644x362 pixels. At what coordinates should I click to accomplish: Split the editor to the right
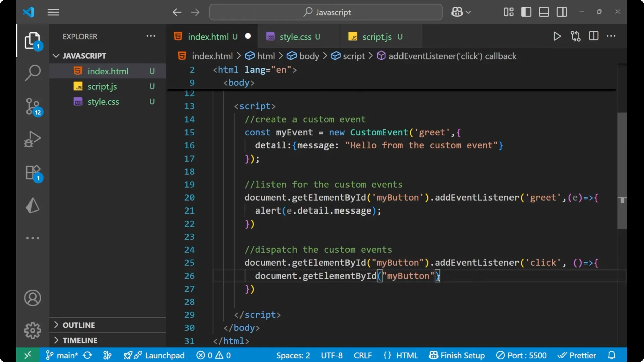coord(594,36)
